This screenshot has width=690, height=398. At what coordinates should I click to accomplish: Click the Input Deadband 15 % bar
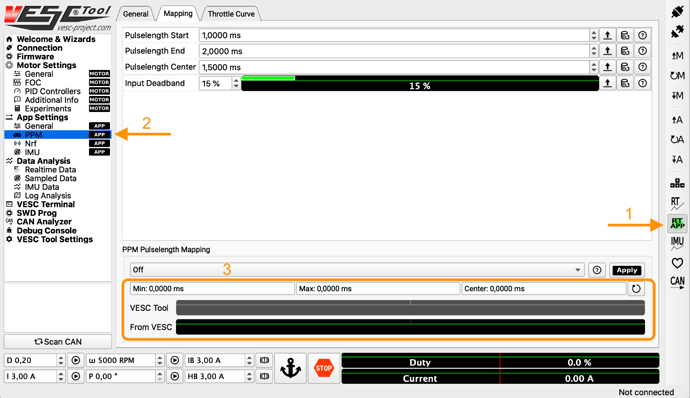point(420,83)
